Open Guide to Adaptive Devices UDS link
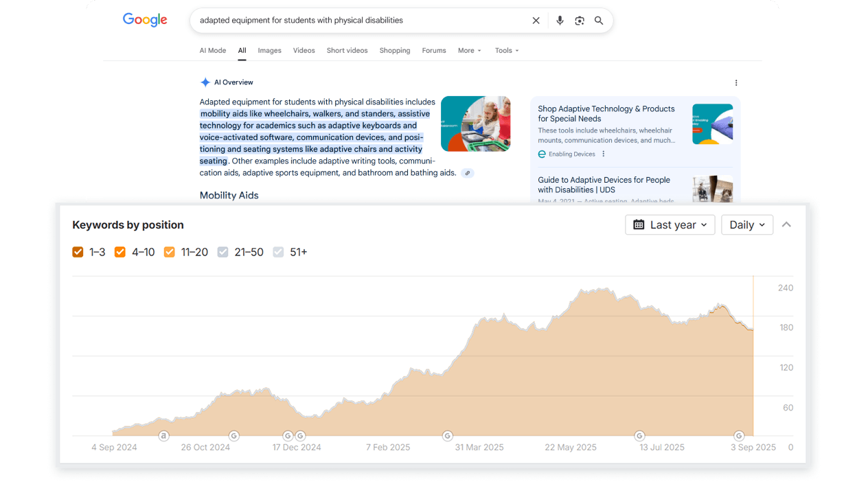Viewport: 868px width, 482px height. click(x=604, y=185)
